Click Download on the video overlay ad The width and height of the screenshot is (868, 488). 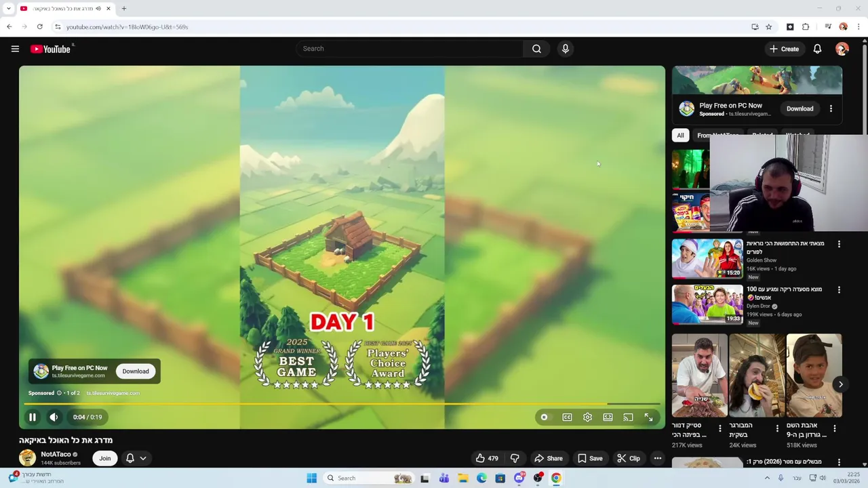pyautogui.click(x=136, y=371)
